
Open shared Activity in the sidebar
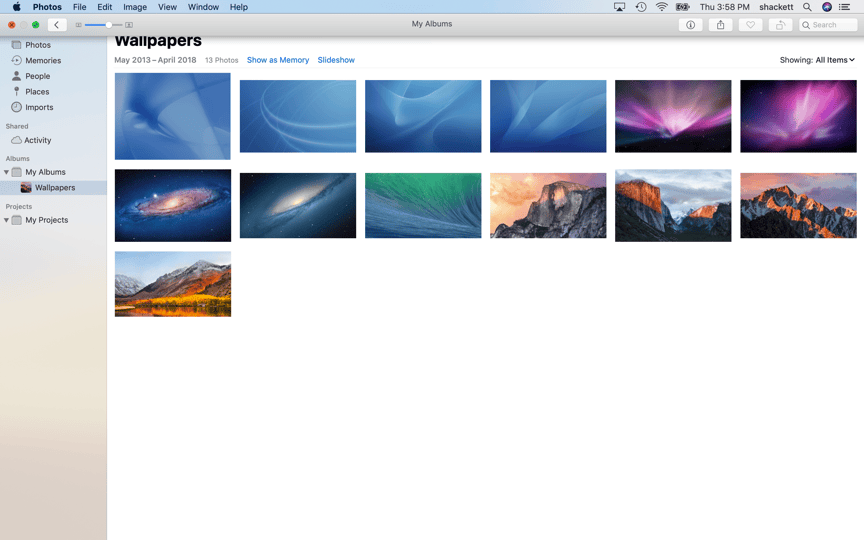(x=37, y=141)
